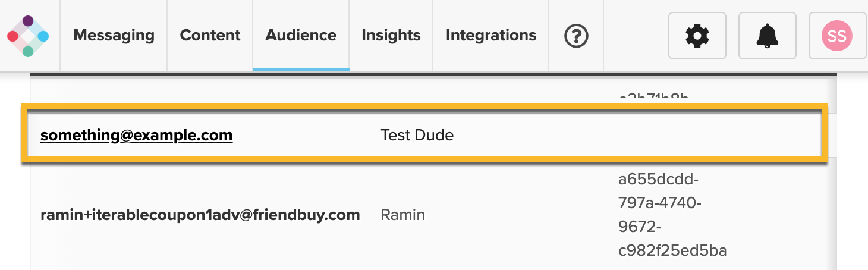Click the Ramin name cell
868x270 pixels.
coord(402,215)
